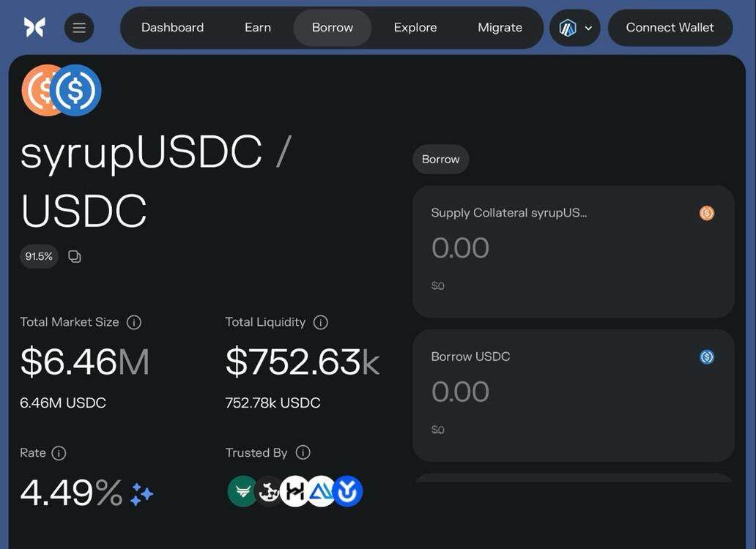Viewport: 756px width, 549px height.
Task: Select the Migrate tab
Action: click(500, 28)
